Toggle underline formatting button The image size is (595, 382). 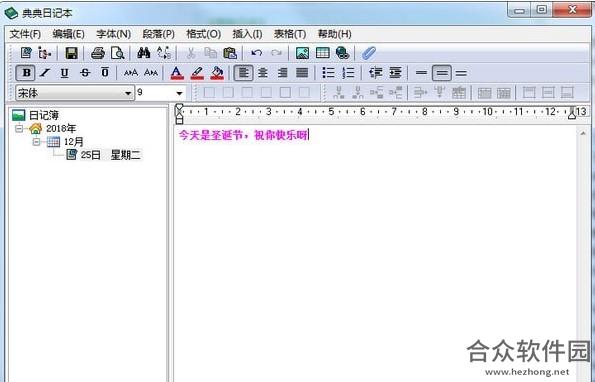pos(65,72)
